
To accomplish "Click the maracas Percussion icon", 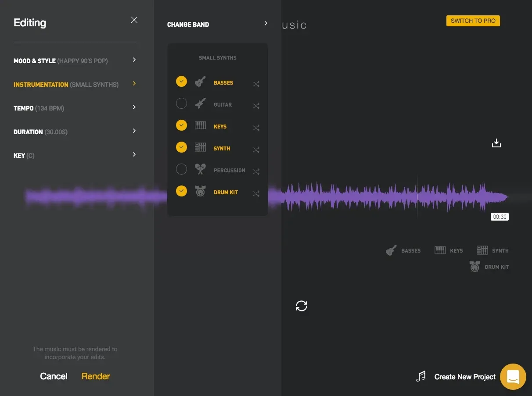I will (x=200, y=169).
